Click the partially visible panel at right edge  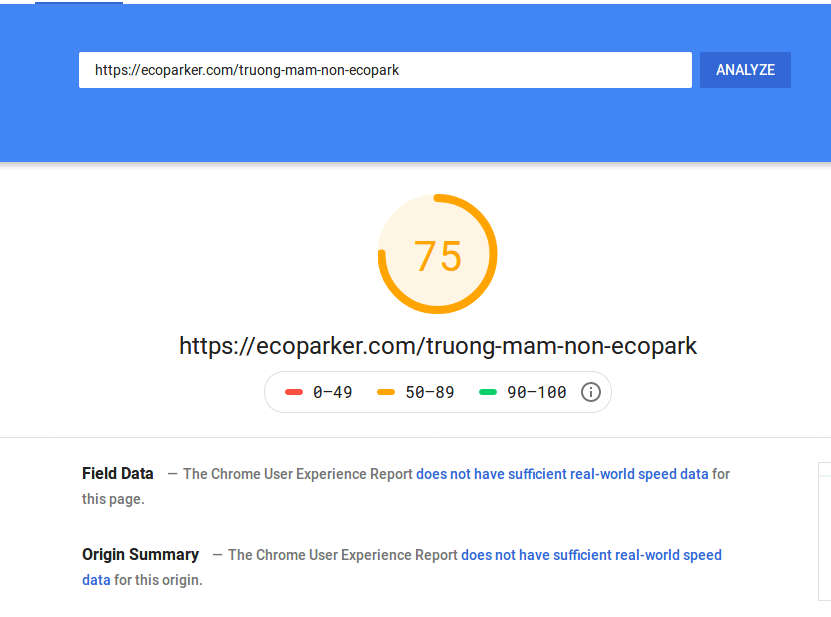click(x=825, y=532)
